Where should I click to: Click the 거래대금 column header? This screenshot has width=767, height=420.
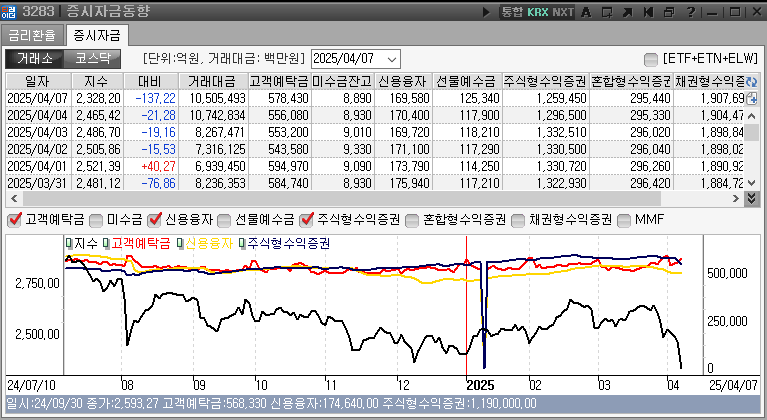pyautogui.click(x=213, y=81)
